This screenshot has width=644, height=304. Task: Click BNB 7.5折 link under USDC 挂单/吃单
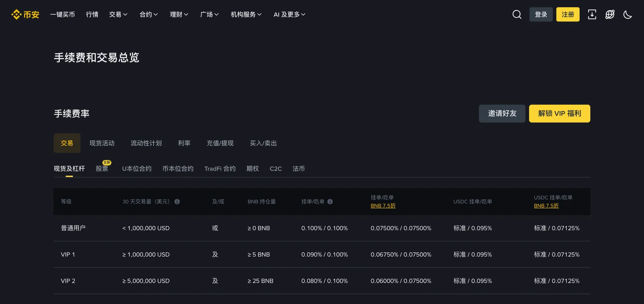[x=546, y=205]
